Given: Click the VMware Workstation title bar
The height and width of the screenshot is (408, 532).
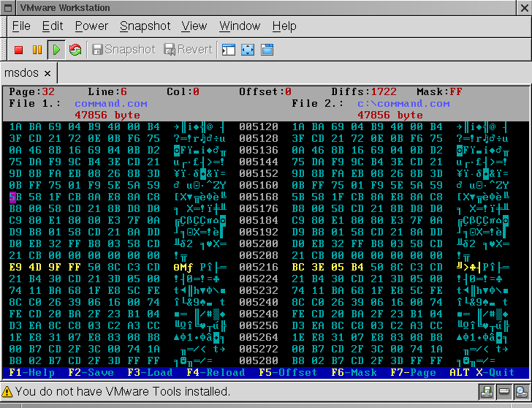Looking at the screenshot, I should 266,7.
